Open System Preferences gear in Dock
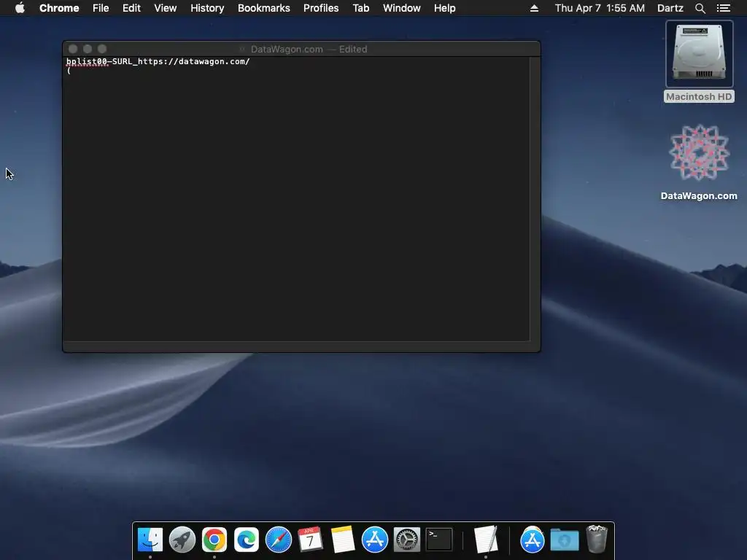 (406, 540)
